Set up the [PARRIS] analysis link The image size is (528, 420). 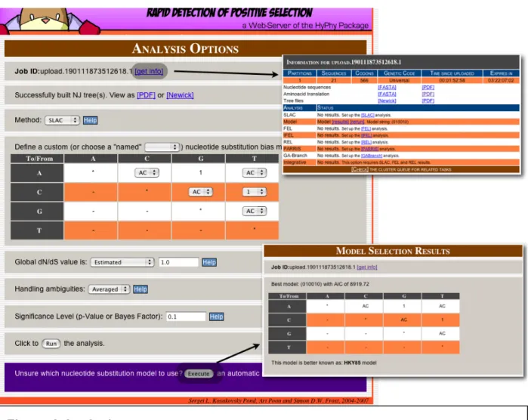pyautogui.click(x=369, y=149)
